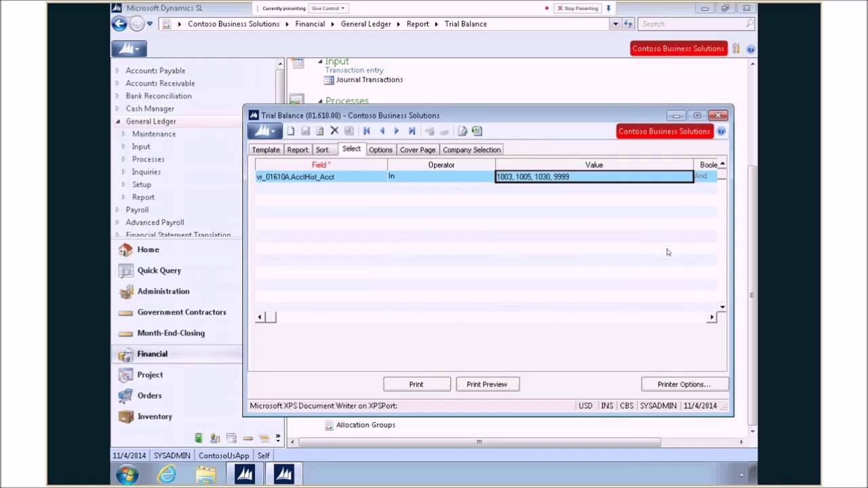Screen dimensions: 868x488
Task: Open the address bar history dropdown
Action: (x=615, y=24)
